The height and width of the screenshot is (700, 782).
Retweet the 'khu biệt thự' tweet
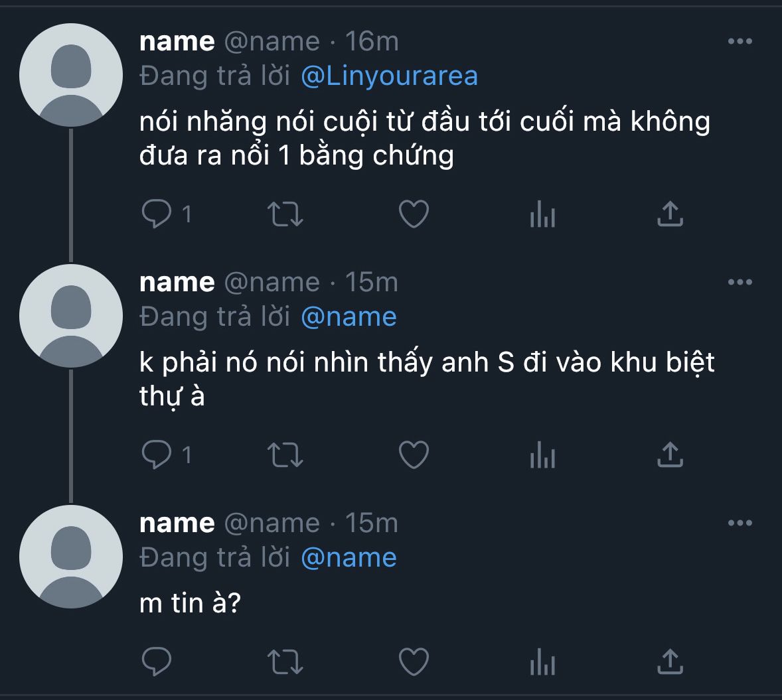(285, 455)
